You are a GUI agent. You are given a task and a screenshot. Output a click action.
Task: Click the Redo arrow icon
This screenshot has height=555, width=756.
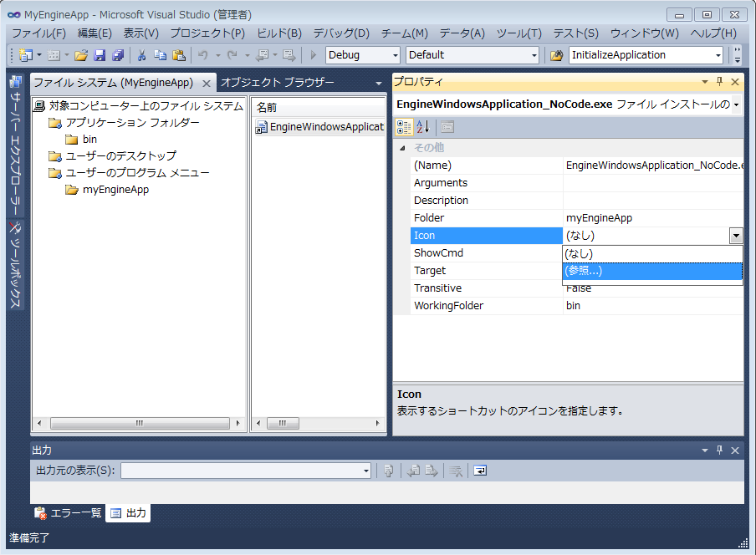tap(232, 55)
